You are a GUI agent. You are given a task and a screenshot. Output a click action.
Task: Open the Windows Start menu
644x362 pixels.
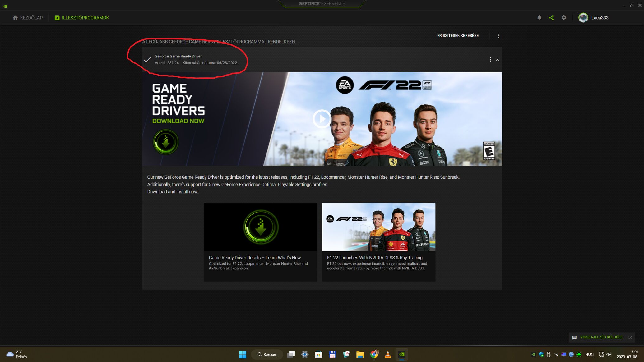pyautogui.click(x=243, y=355)
